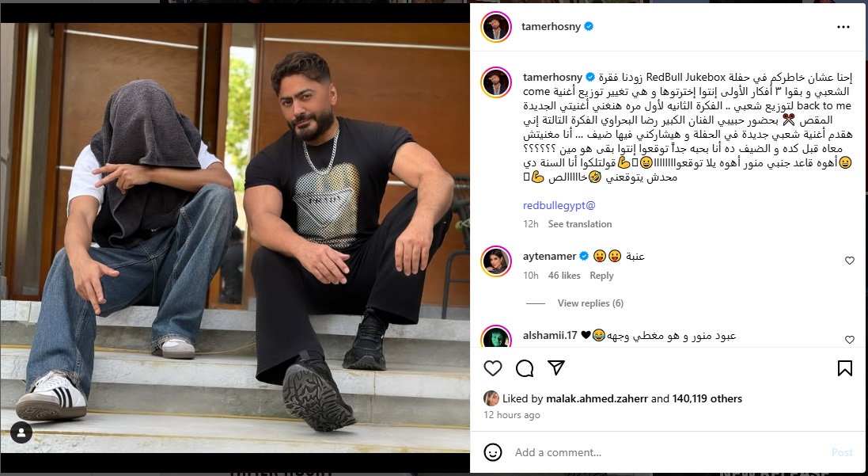
Task: Like alshamii.17's comment heart
Action: coord(849,340)
